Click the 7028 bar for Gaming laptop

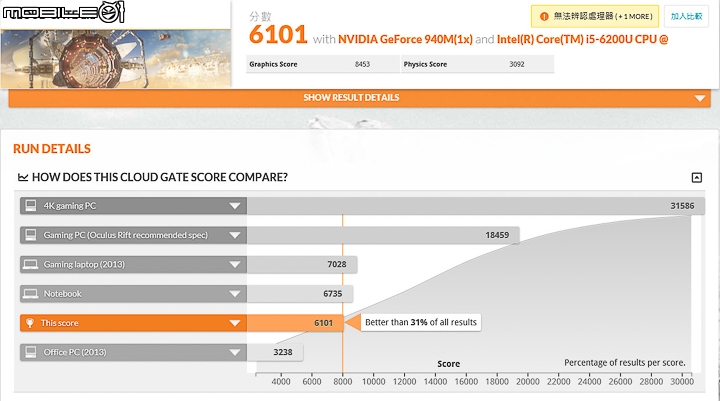302,265
